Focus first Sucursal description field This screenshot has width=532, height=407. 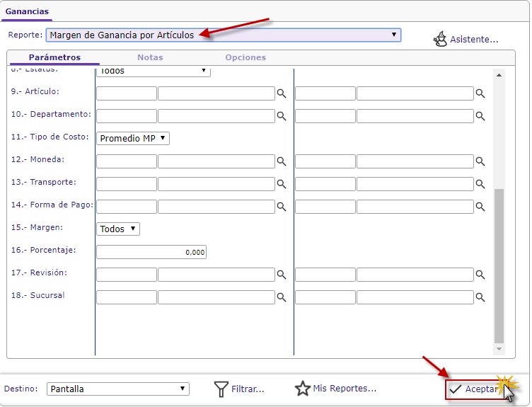tap(216, 297)
